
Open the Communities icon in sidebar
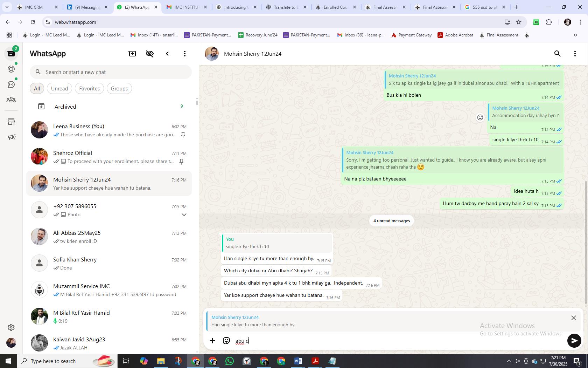pyautogui.click(x=11, y=100)
